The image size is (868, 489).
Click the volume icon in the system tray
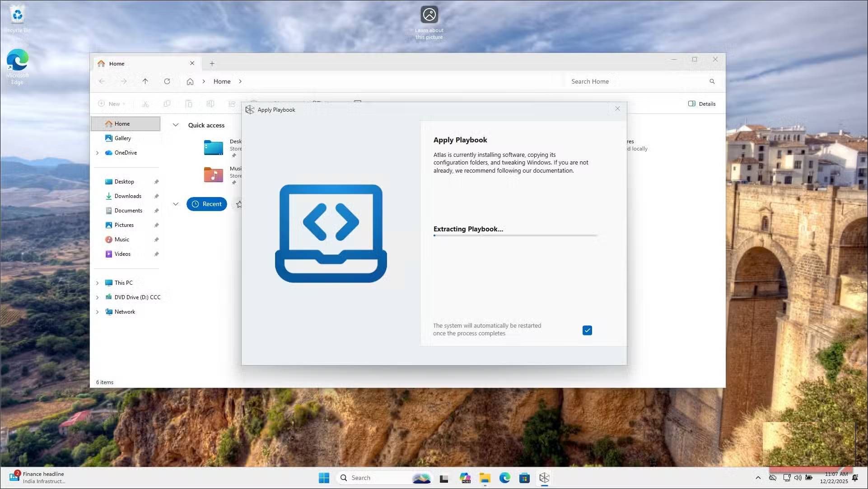tap(798, 478)
